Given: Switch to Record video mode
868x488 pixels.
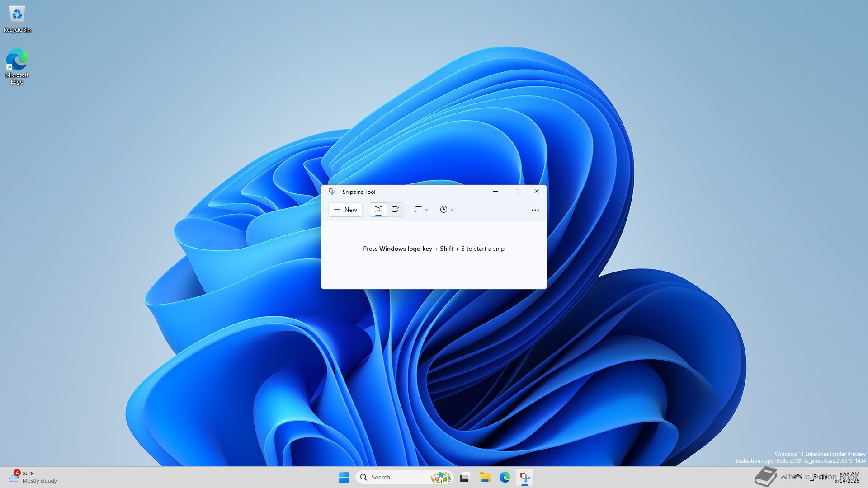Looking at the screenshot, I should click(x=396, y=210).
